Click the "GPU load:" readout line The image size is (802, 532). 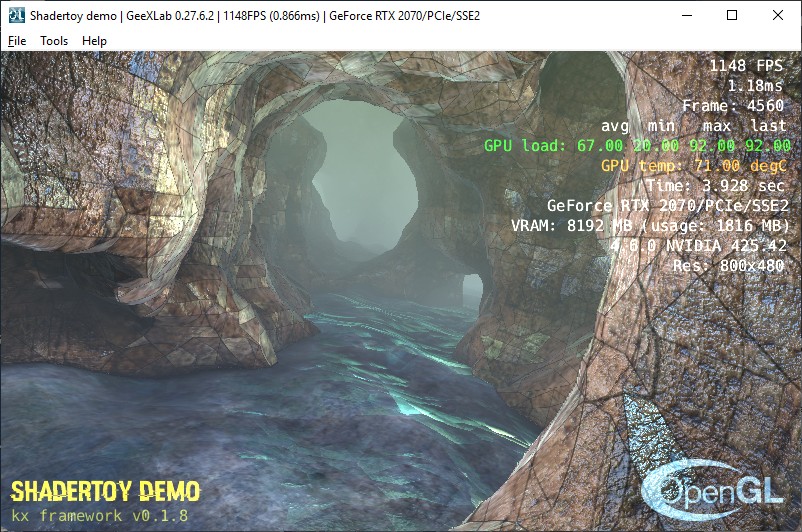(x=637, y=146)
